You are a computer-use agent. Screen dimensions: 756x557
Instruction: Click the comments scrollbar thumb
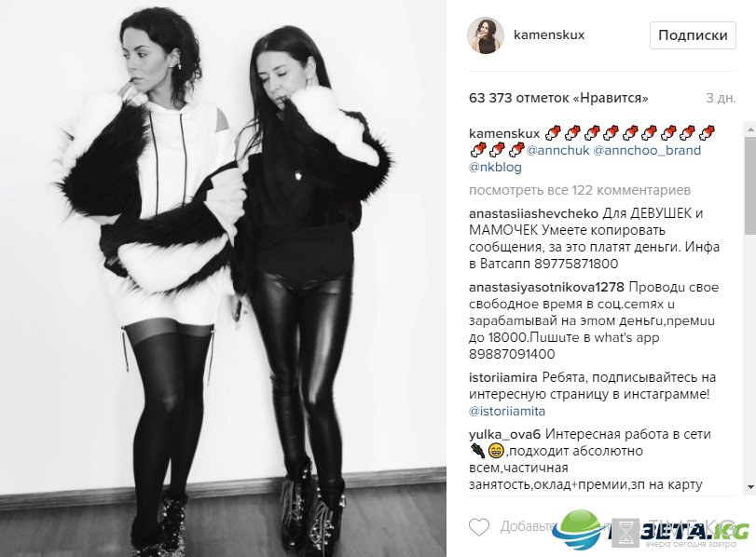point(750,178)
